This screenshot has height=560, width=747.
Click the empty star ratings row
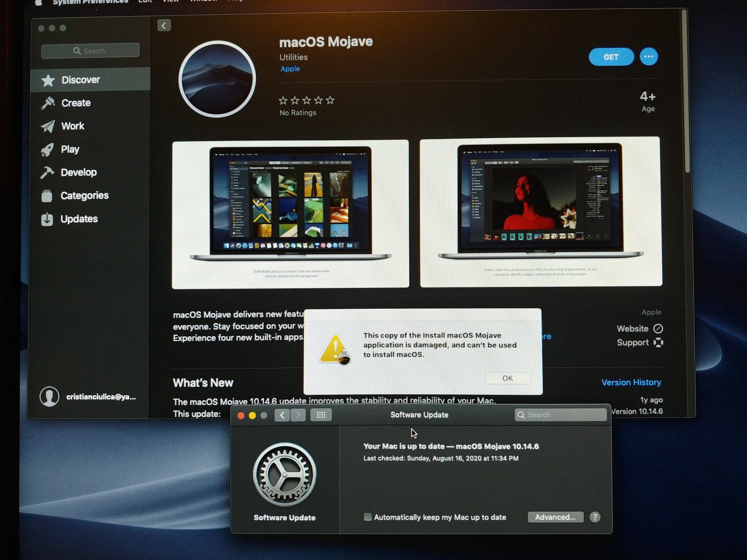click(x=307, y=100)
